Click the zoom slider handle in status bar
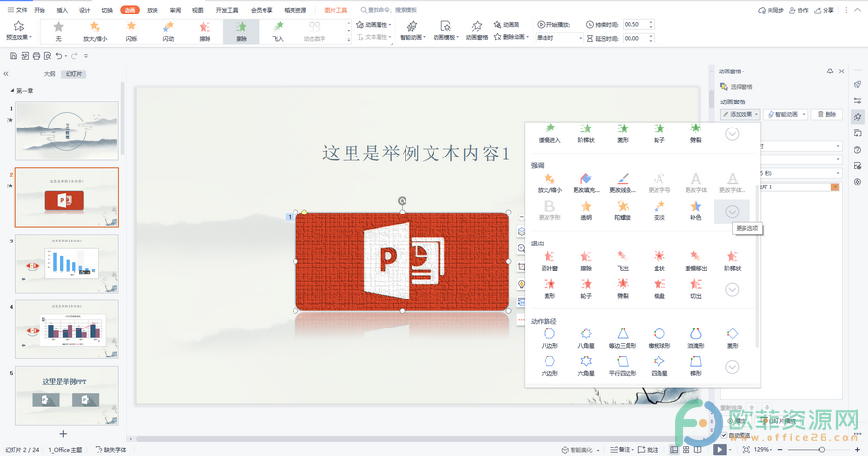The width and height of the screenshot is (868, 456). coord(822,450)
